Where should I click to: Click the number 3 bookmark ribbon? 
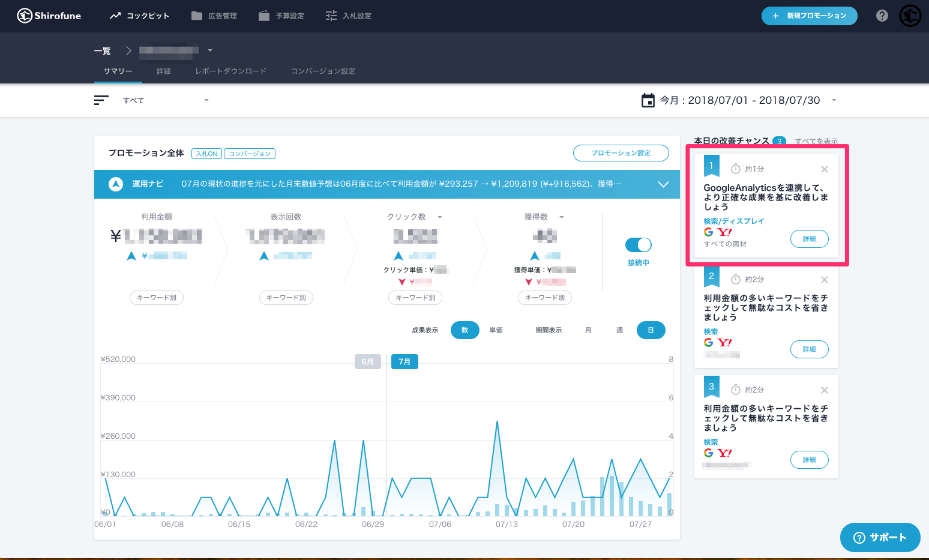[711, 387]
